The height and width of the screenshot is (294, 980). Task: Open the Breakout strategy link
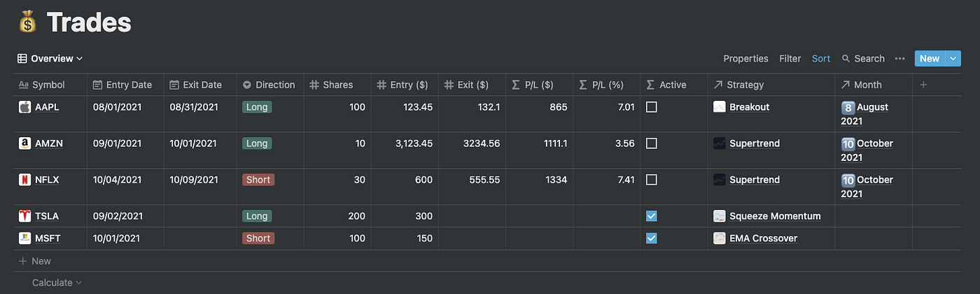point(749,107)
